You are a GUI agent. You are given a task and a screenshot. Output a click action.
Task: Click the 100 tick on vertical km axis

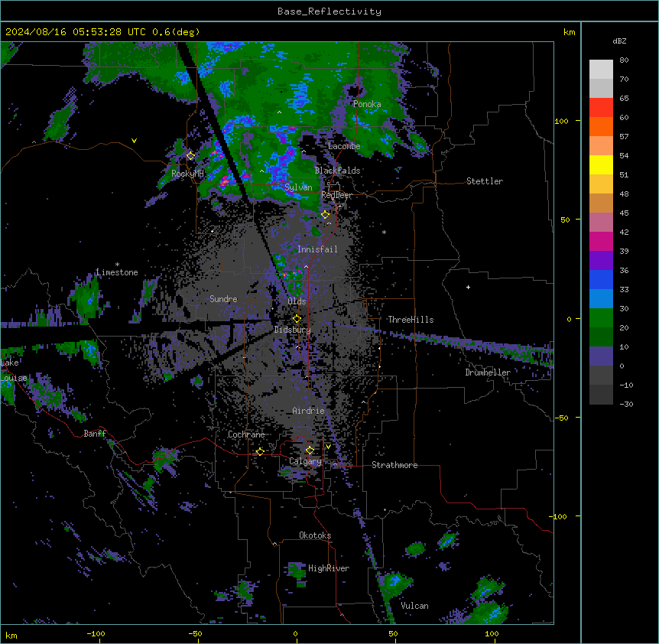tap(561, 121)
